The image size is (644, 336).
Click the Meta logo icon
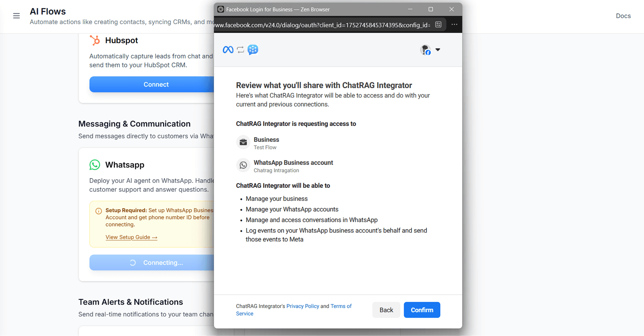click(228, 50)
